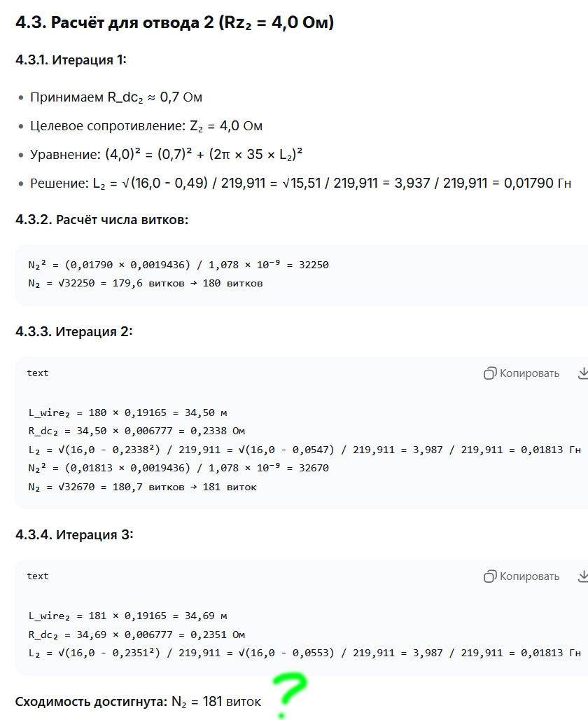The width and height of the screenshot is (588, 720).
Task: Click the 'Целевое сопротивление' bullet line
Action: point(146,126)
